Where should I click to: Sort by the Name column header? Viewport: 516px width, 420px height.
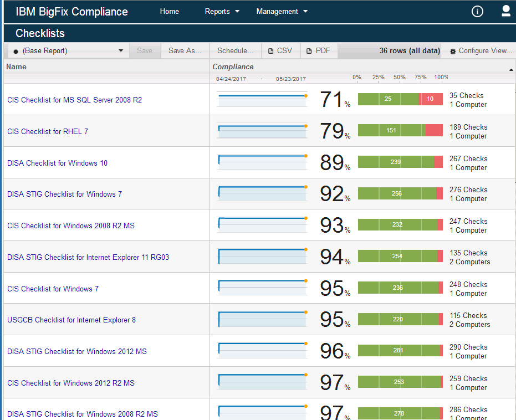pos(17,66)
